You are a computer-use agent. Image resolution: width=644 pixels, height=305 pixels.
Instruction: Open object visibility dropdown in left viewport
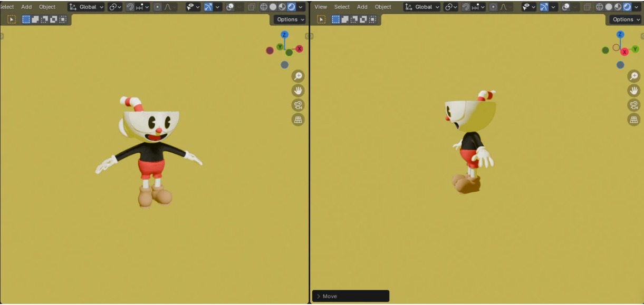click(193, 7)
